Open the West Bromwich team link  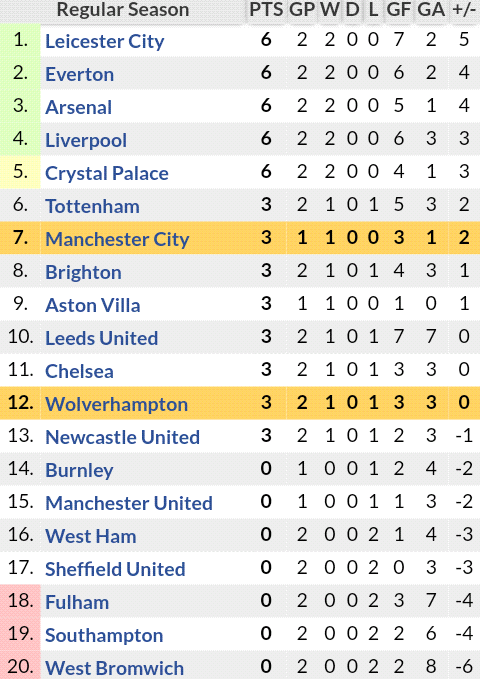[x=114, y=668]
